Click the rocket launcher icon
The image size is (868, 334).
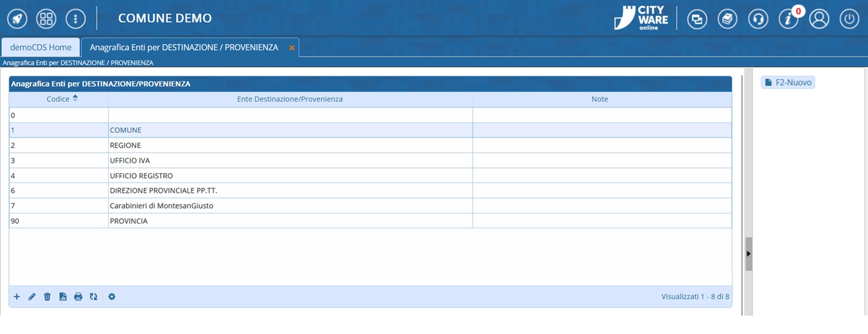point(17,18)
